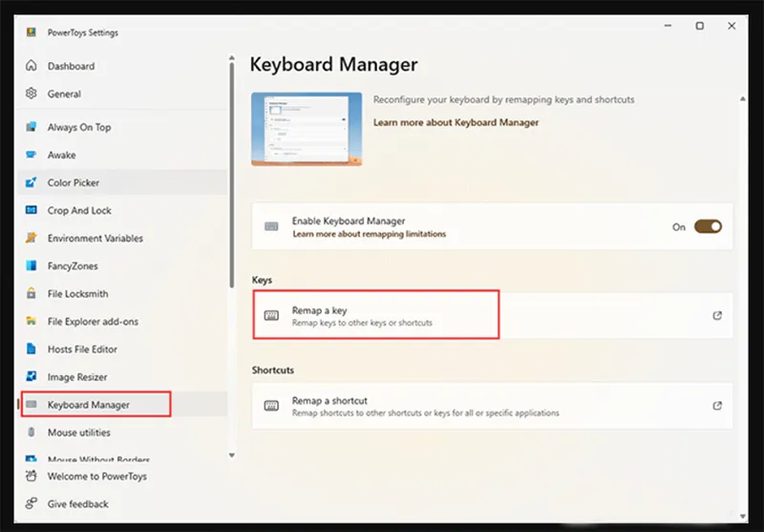Select FancyZones in sidebar

point(123,266)
